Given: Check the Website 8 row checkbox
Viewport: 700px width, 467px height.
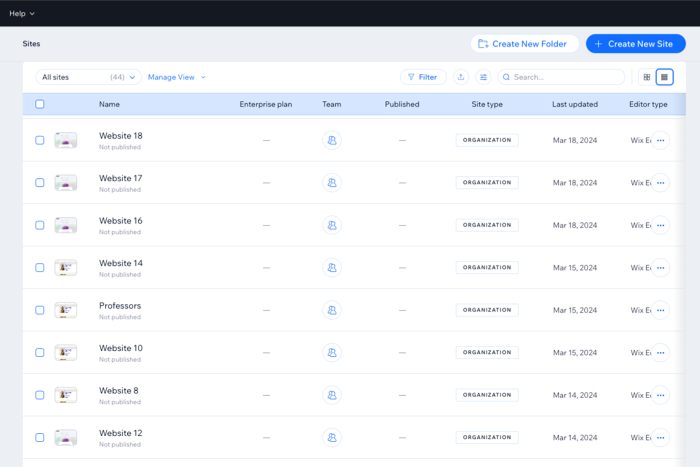Looking at the screenshot, I should click(x=40, y=395).
